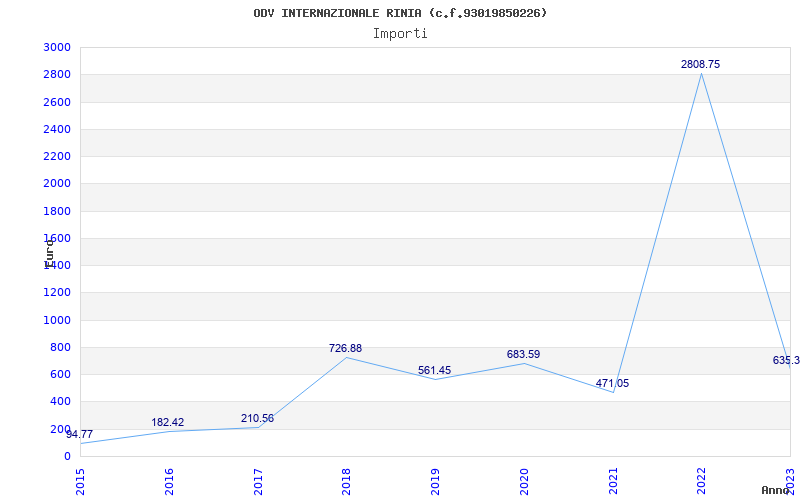Click the 210.56 data label
This screenshot has width=800, height=500.
point(257,419)
